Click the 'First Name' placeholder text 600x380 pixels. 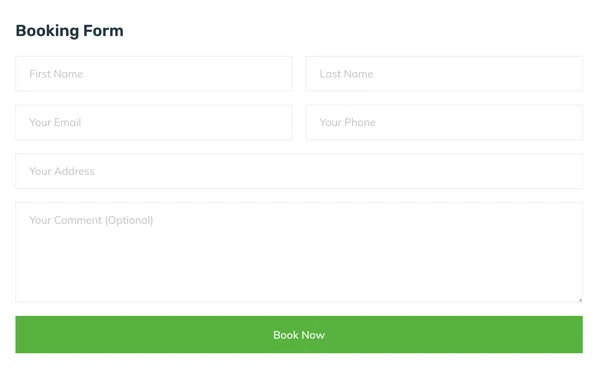tap(56, 74)
